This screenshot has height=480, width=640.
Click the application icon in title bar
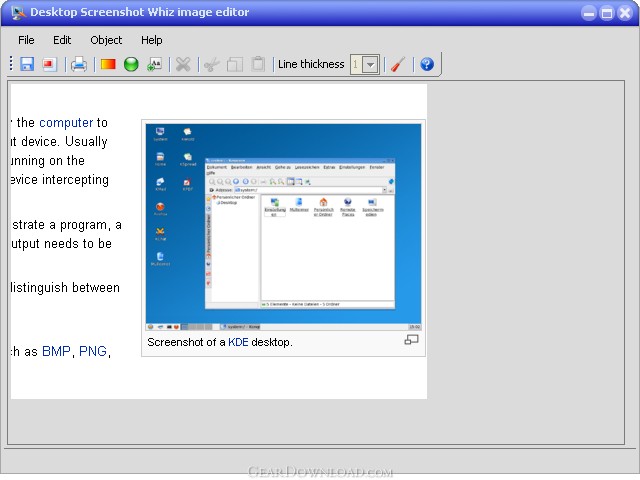tap(18, 12)
